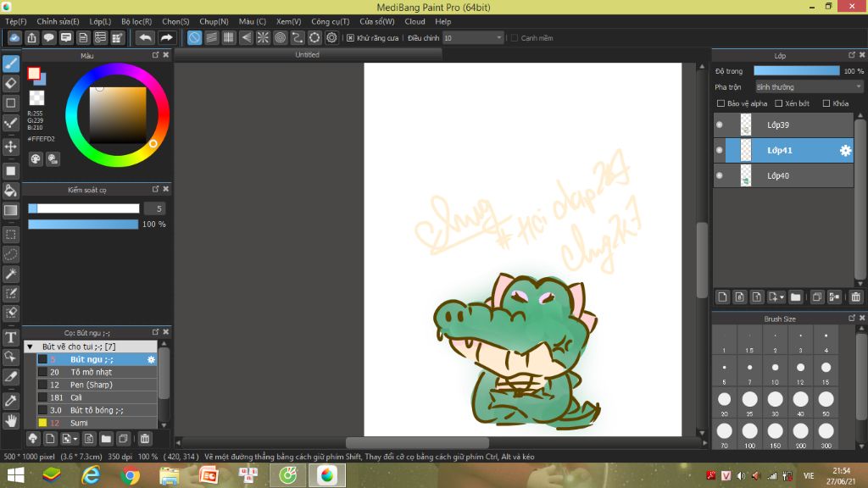The image size is (868, 488).
Task: Enable the radial snap guide icon
Action: point(263,37)
